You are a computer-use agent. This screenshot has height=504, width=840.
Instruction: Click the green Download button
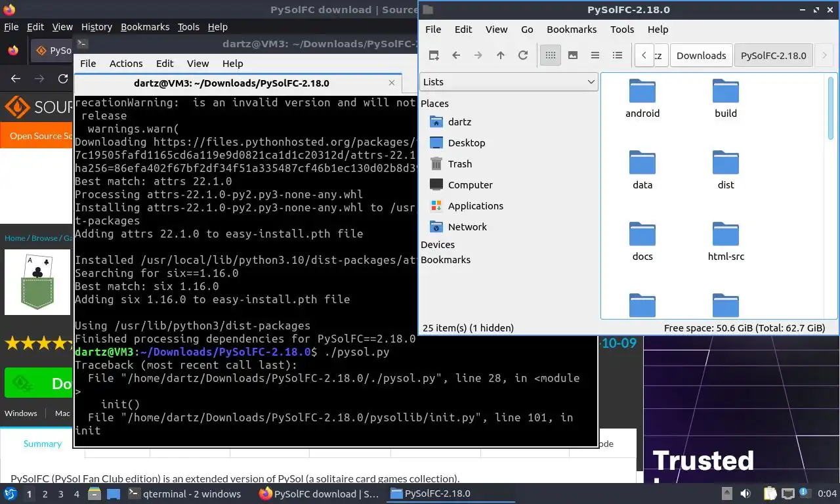point(39,383)
